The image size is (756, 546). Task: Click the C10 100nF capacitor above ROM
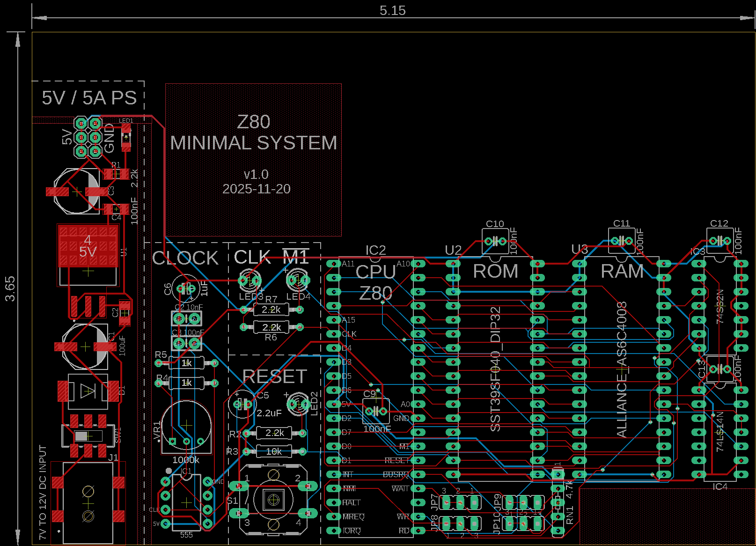tap(495, 242)
